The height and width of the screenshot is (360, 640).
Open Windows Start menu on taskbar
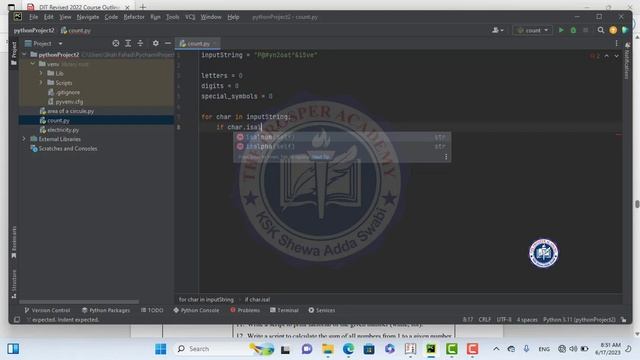(x=160, y=349)
